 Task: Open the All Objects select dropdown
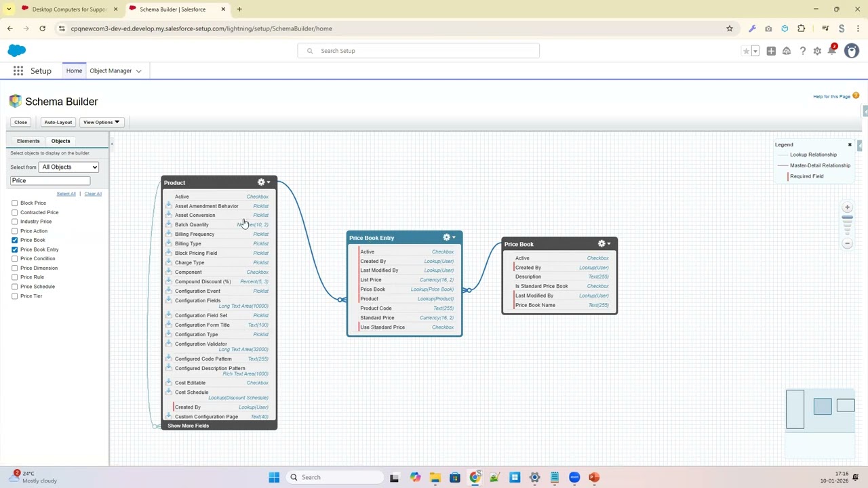click(x=68, y=167)
